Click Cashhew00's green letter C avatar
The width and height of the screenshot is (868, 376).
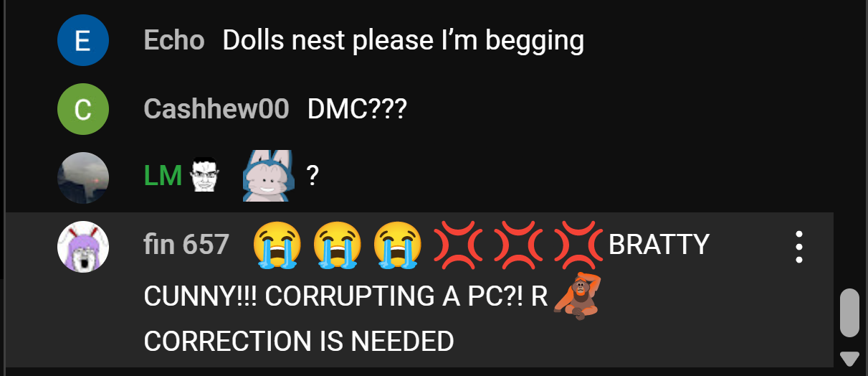pos(83,109)
